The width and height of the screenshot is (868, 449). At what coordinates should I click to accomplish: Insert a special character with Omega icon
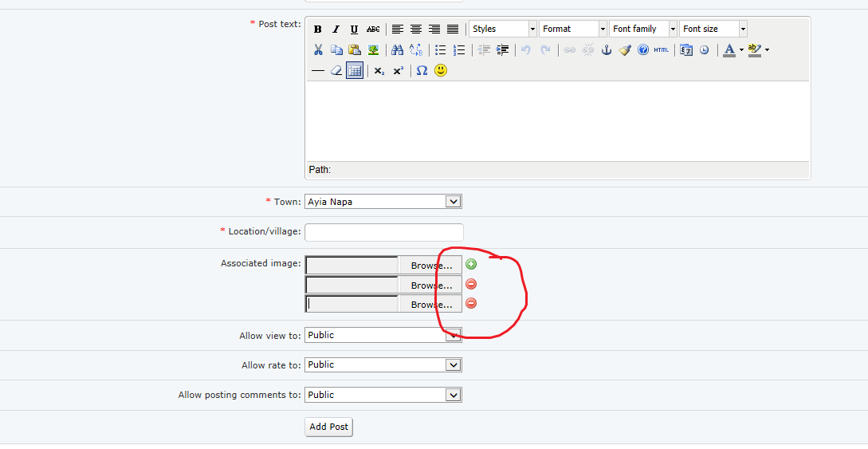pos(422,71)
